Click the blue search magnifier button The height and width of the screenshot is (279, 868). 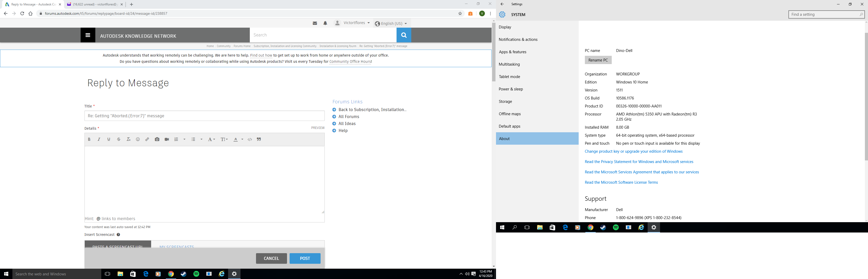click(404, 35)
